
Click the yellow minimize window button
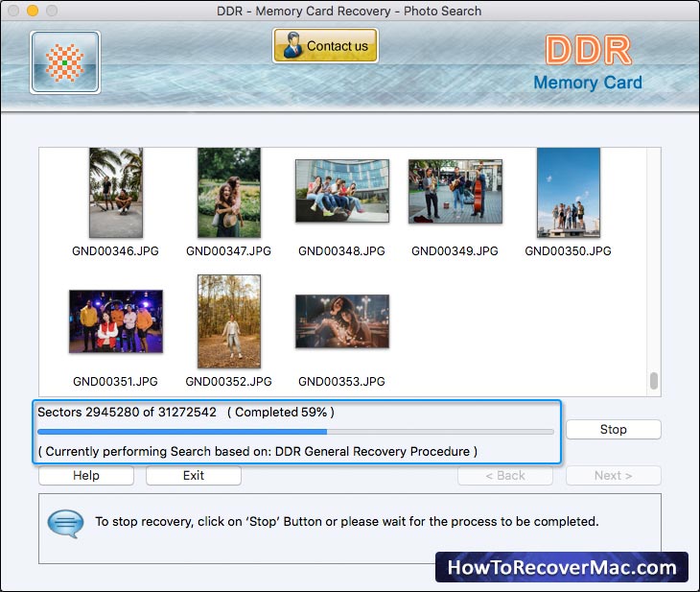coord(33,11)
